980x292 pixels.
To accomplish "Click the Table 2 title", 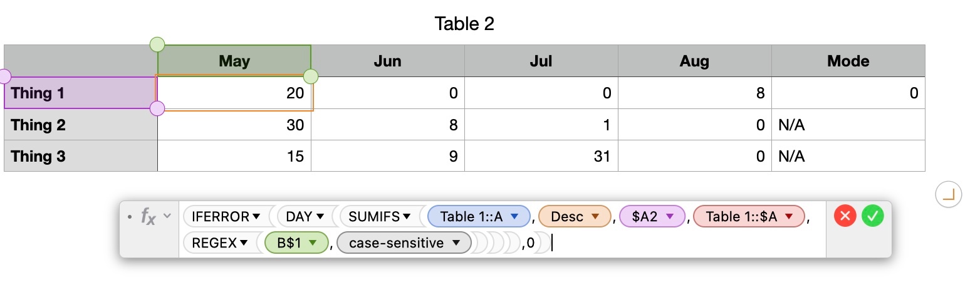I will tap(464, 24).
